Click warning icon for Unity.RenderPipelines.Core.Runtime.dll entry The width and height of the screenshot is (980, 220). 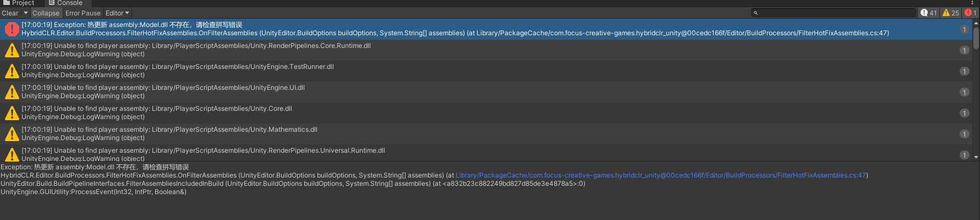click(12, 50)
